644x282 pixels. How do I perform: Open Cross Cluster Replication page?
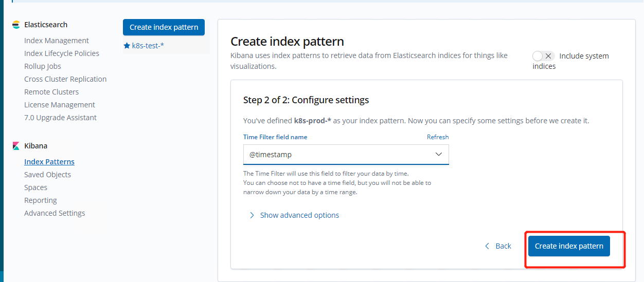[65, 79]
